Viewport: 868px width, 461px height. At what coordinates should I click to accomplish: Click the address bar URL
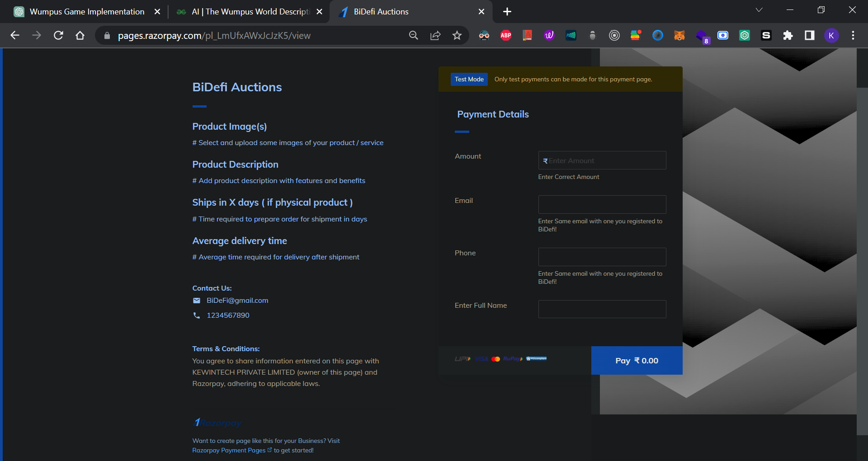tap(214, 36)
